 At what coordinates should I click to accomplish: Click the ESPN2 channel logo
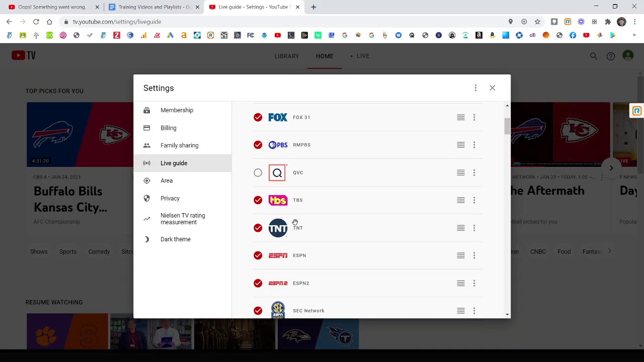point(278,283)
